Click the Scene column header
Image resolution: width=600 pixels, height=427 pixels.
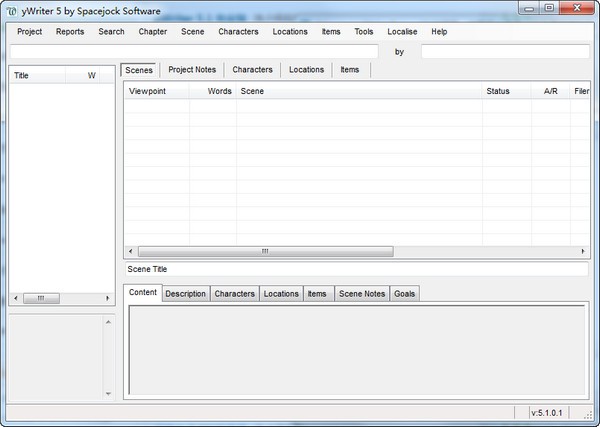click(359, 91)
